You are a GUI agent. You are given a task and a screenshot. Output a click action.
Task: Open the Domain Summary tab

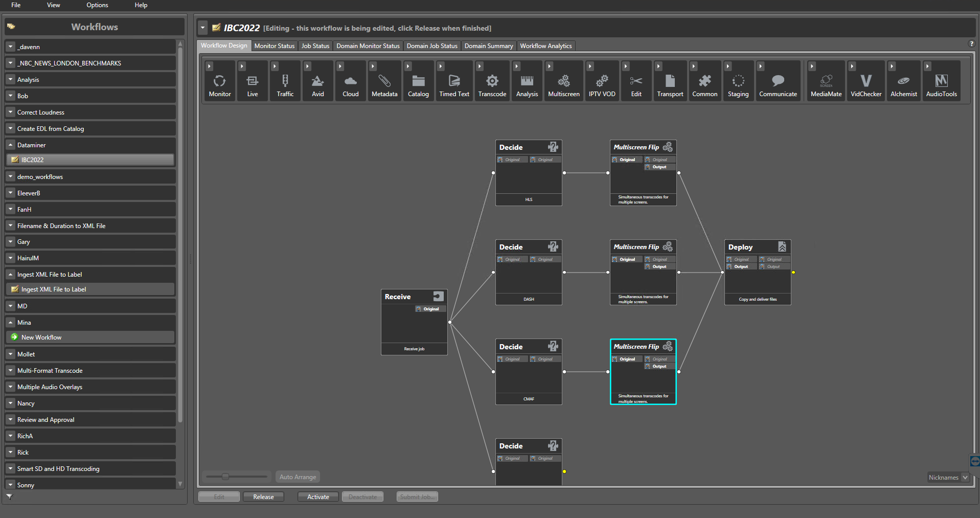click(x=489, y=46)
